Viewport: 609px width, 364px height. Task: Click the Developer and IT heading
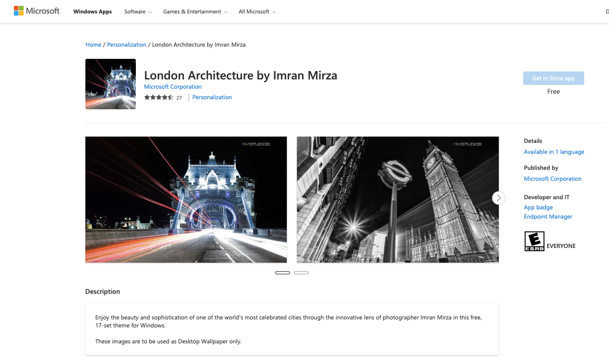(547, 197)
